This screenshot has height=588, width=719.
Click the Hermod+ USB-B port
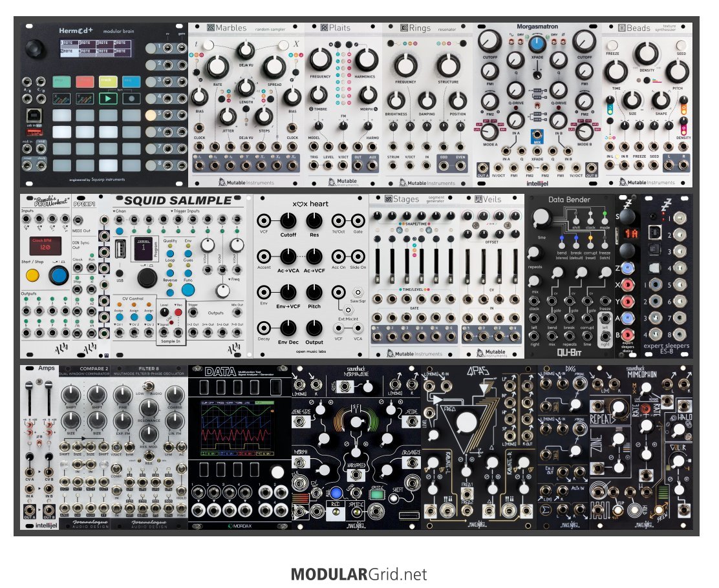click(x=35, y=114)
